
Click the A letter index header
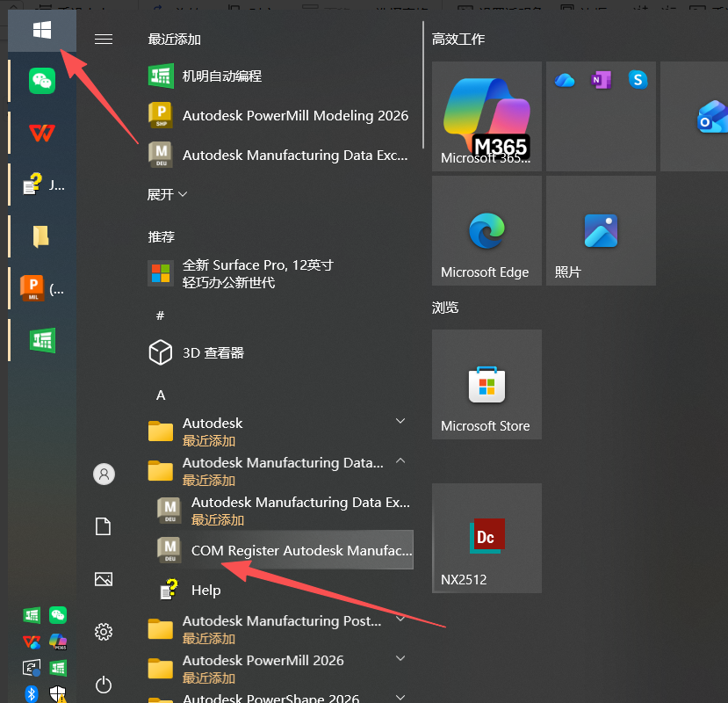click(x=161, y=395)
